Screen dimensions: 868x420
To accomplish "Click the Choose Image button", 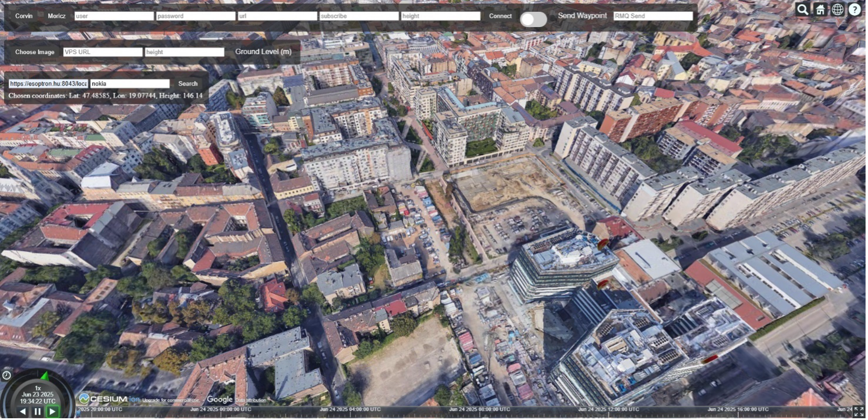I will point(35,52).
